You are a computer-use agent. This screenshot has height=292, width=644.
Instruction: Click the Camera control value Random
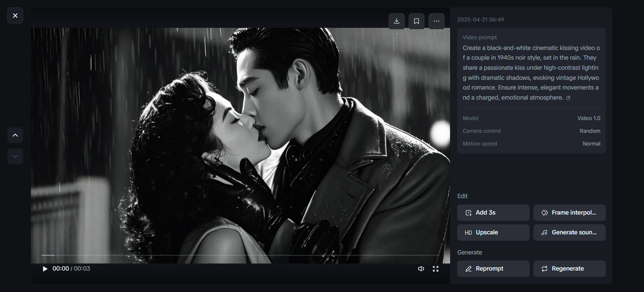tap(590, 131)
